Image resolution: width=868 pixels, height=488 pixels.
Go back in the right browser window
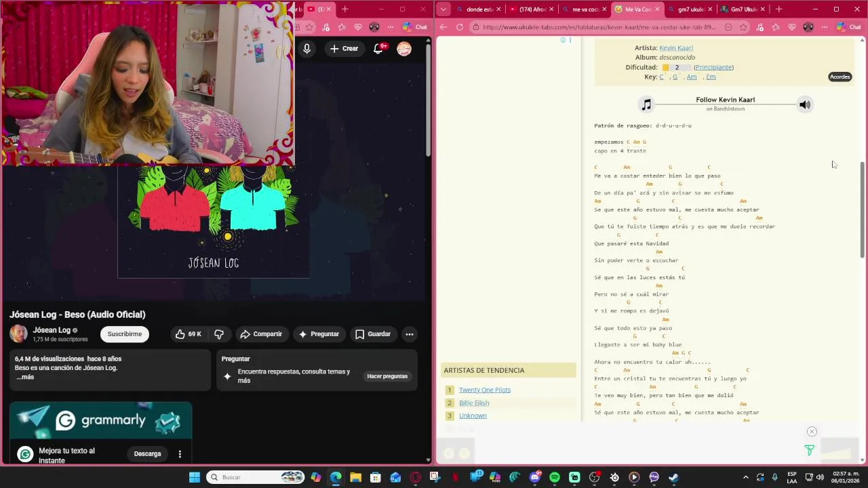(x=443, y=27)
